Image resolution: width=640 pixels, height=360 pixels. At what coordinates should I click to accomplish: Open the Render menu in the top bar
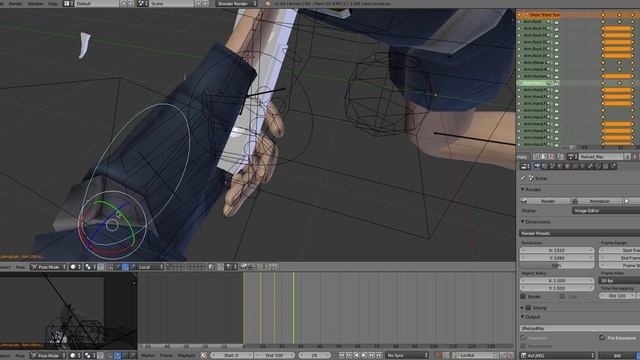16,3
